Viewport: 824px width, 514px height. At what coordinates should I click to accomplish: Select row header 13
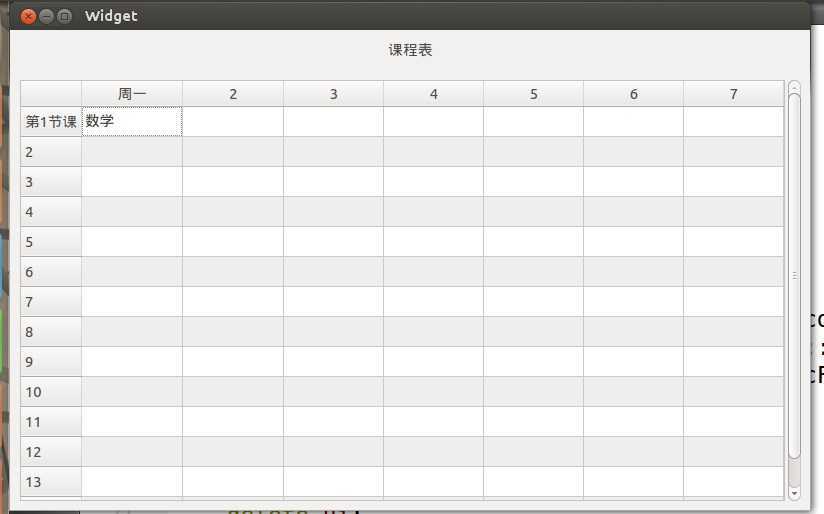51,481
